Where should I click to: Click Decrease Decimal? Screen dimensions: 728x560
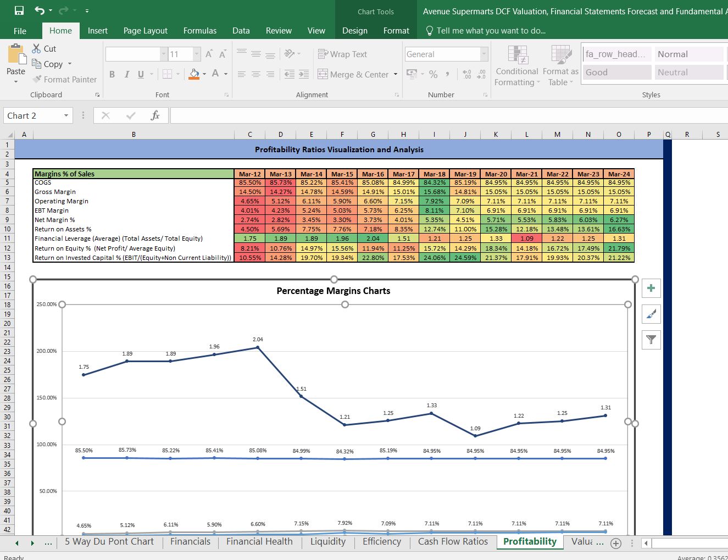pyautogui.click(x=481, y=74)
